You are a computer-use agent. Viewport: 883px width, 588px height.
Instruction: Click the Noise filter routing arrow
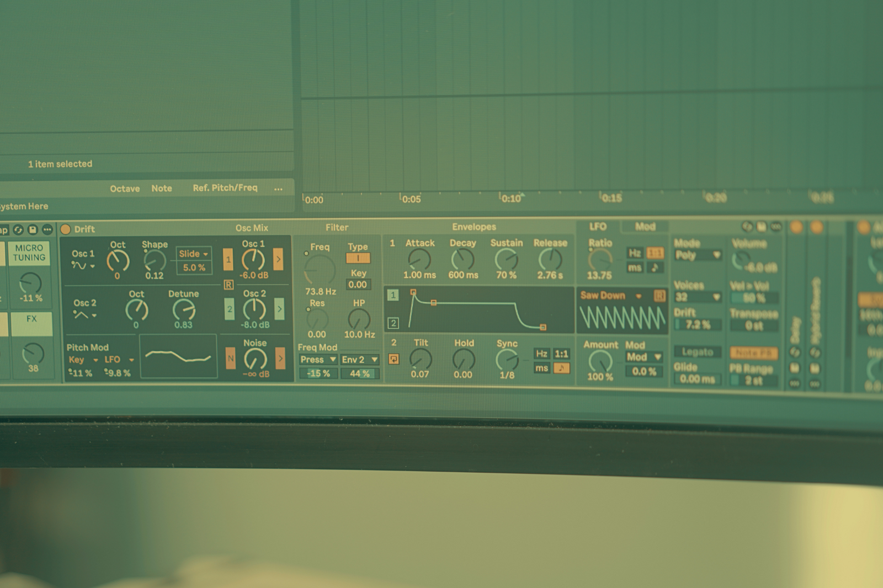click(280, 359)
